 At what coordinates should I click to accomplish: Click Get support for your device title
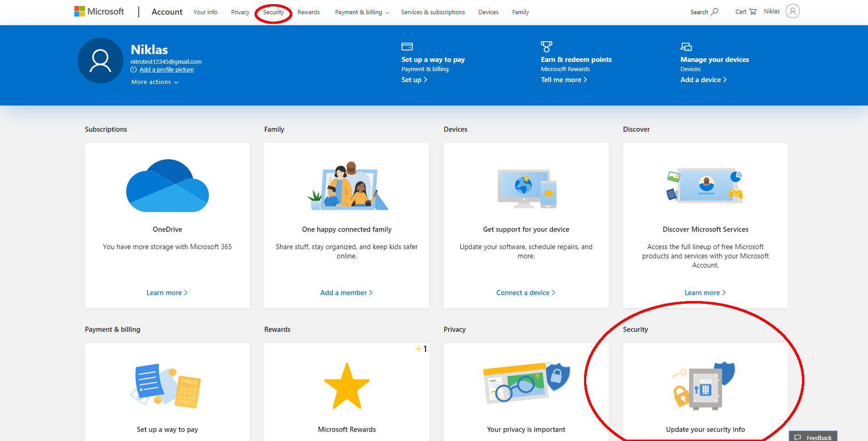tap(526, 229)
